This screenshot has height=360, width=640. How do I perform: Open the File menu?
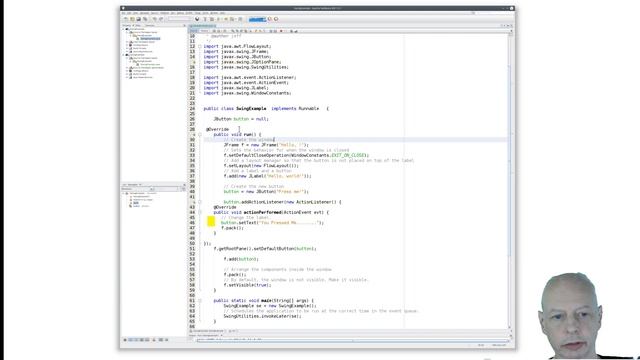click(x=124, y=13)
